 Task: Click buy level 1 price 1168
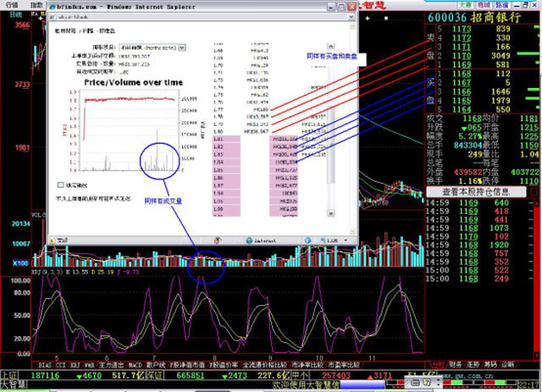pos(462,74)
